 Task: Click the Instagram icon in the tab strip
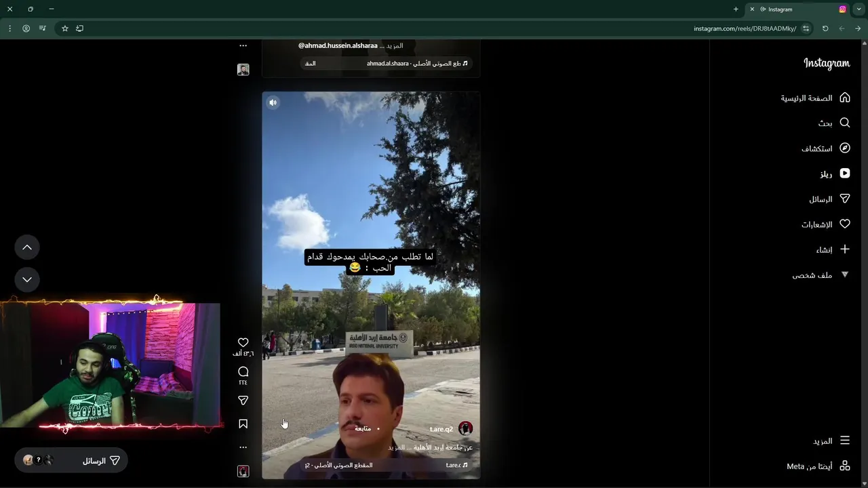tap(842, 9)
